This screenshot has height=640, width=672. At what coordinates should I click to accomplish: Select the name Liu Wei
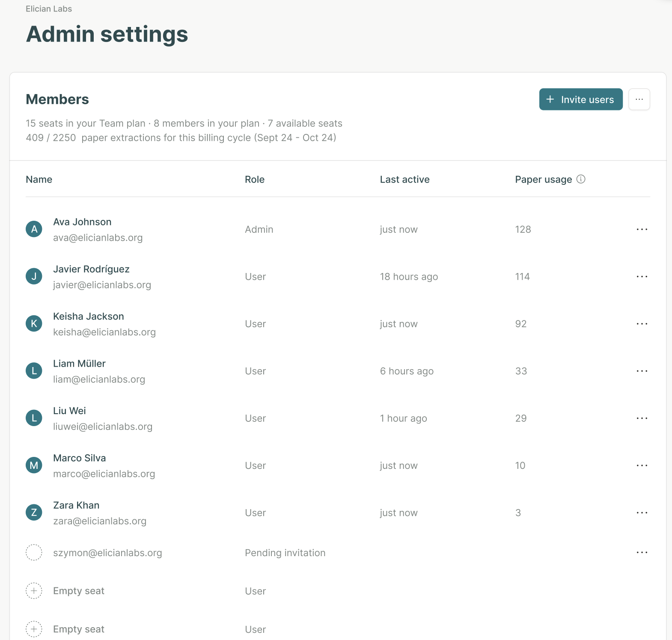(x=69, y=411)
